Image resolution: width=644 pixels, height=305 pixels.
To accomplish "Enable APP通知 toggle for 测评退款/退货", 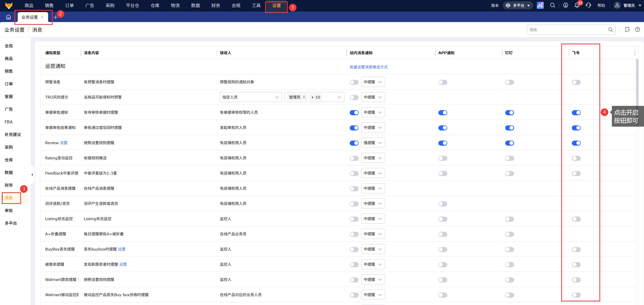I will [443, 204].
